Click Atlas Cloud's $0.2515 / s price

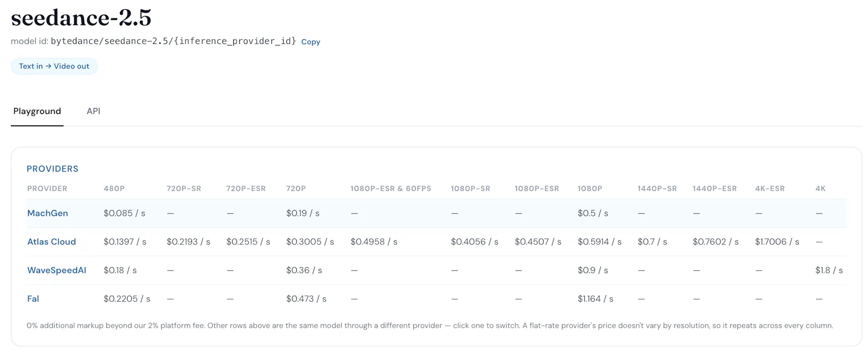click(x=248, y=242)
